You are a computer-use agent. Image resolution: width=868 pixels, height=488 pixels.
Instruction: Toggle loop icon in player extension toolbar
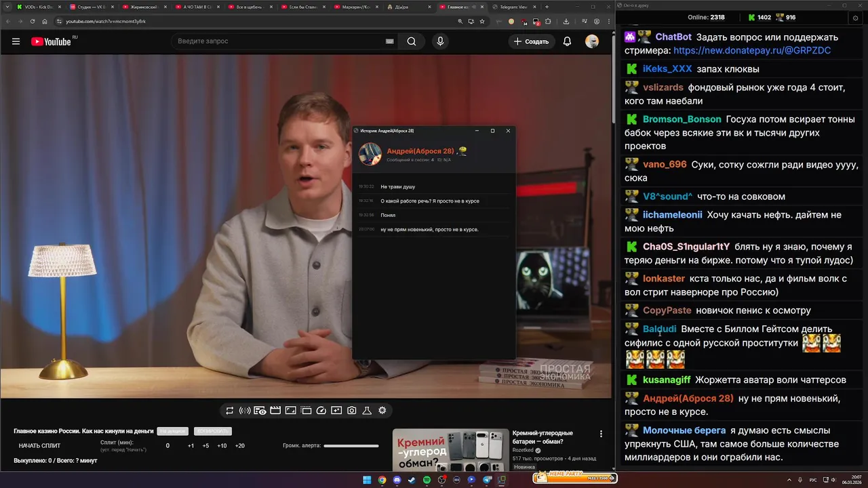pyautogui.click(x=230, y=411)
